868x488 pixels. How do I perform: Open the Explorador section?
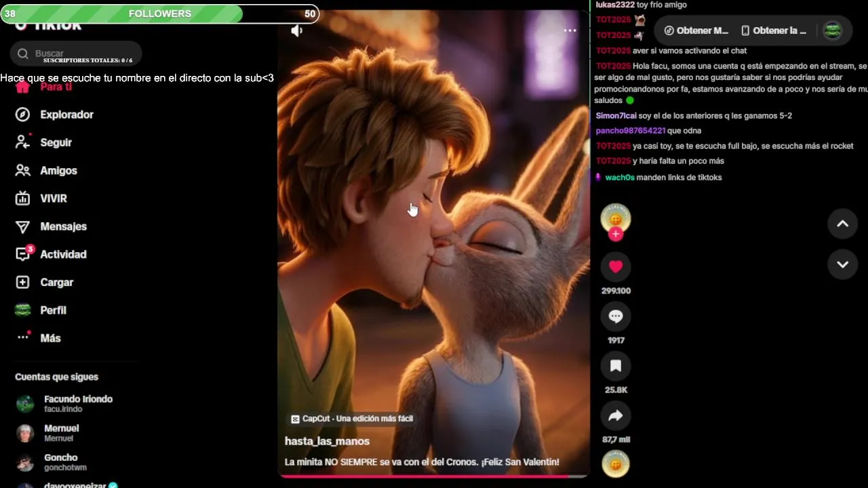coord(66,115)
